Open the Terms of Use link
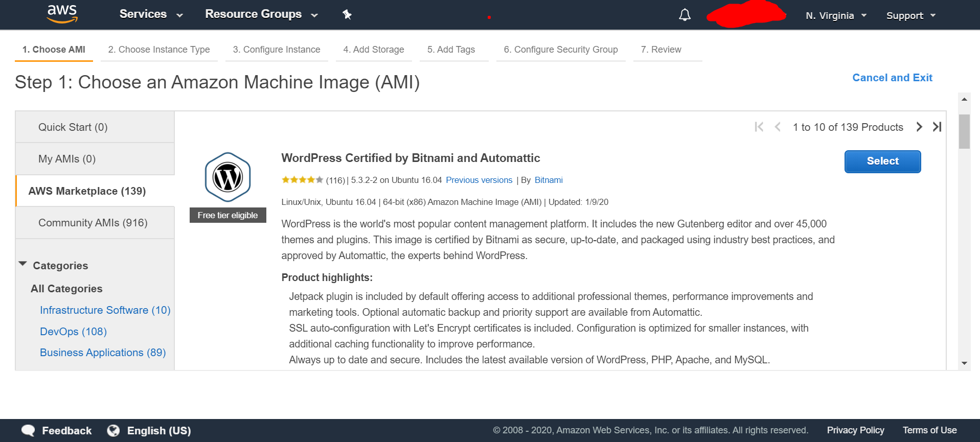This screenshot has width=980, height=442. [x=929, y=430]
